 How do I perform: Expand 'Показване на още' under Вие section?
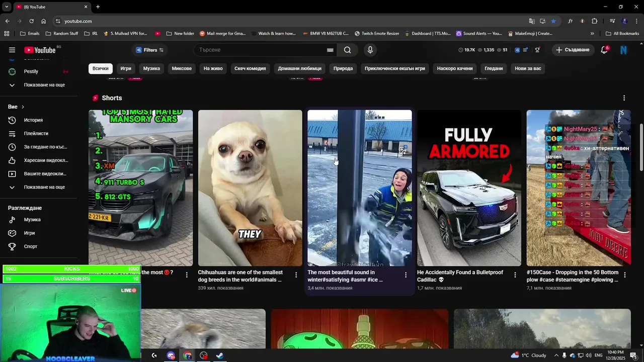(x=39, y=187)
